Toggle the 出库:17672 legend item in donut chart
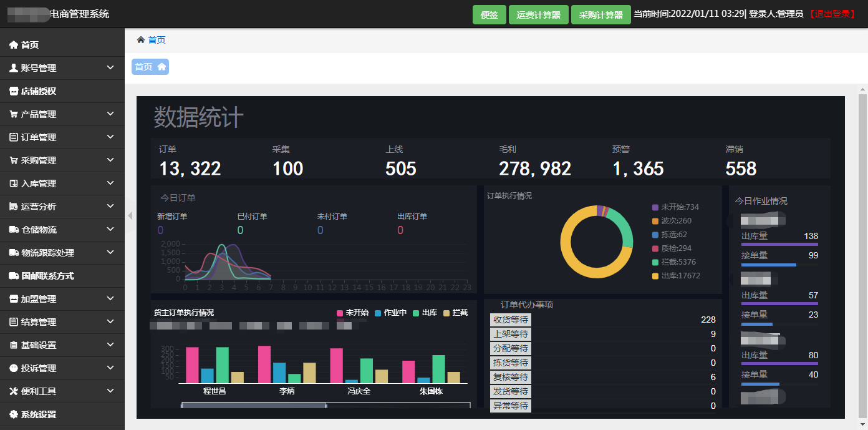This screenshot has height=430, width=868. point(676,276)
